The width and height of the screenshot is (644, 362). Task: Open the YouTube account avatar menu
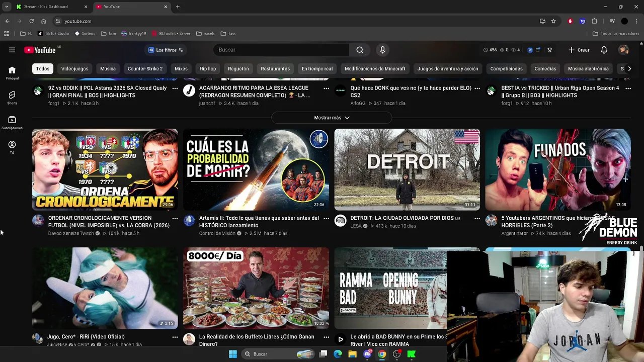[x=623, y=50]
